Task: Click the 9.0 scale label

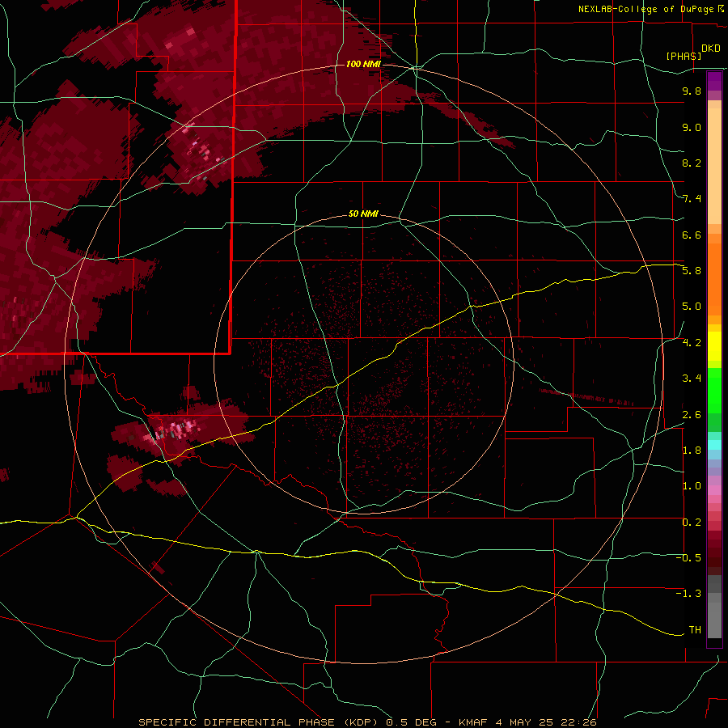Action: tap(692, 127)
